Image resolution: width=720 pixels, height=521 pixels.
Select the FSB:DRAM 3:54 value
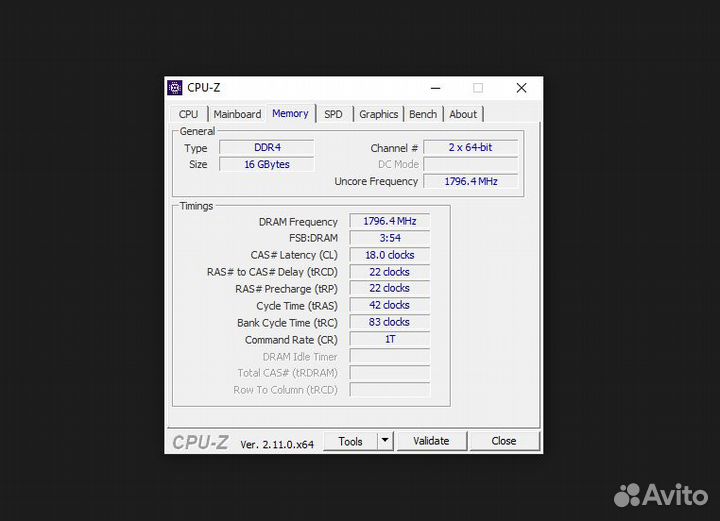pos(390,238)
